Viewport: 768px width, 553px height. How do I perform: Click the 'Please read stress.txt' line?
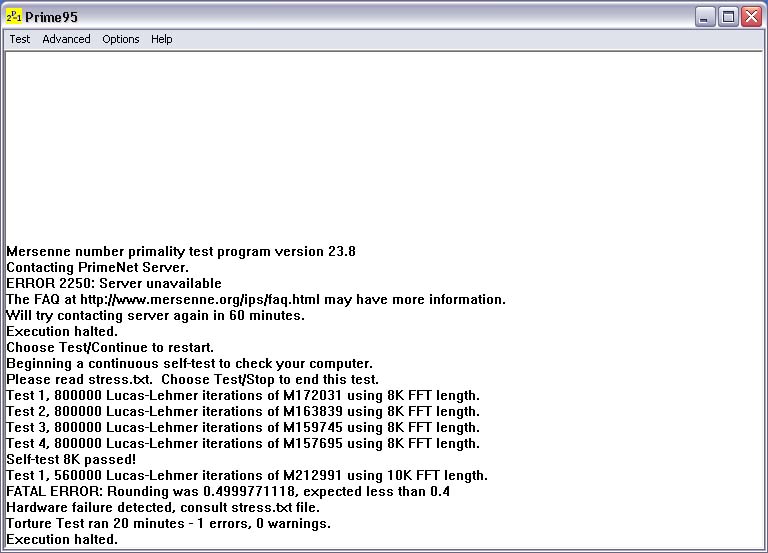192,380
